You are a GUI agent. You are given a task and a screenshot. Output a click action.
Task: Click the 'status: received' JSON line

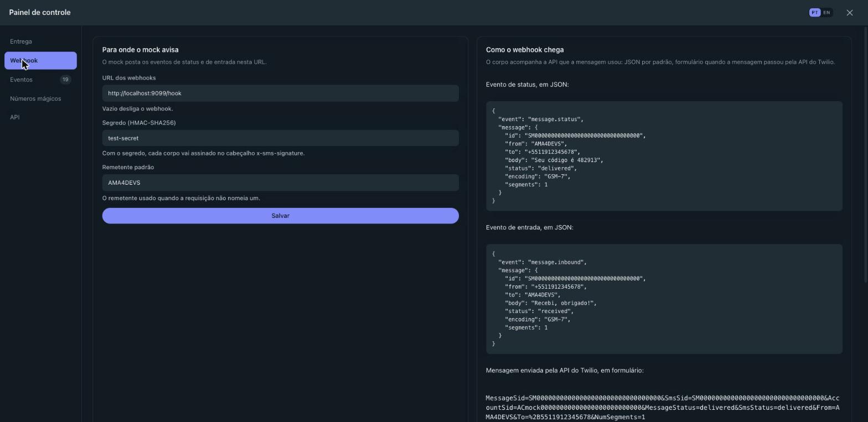539,311
